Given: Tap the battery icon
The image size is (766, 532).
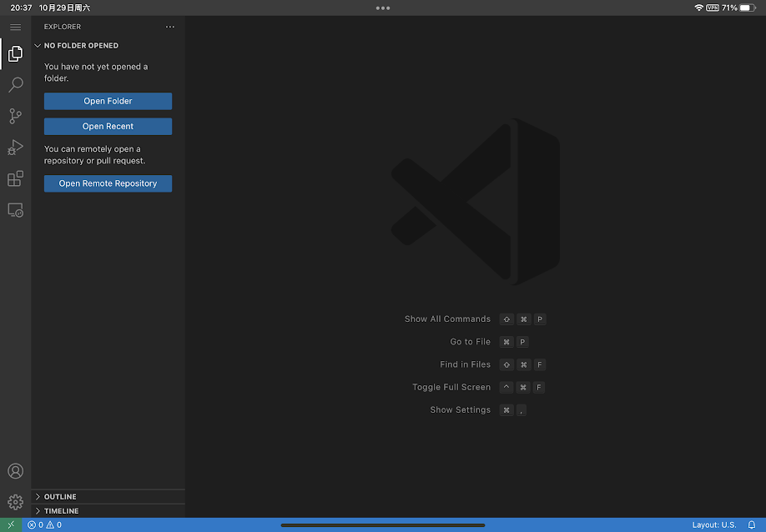Looking at the screenshot, I should click(x=748, y=8).
